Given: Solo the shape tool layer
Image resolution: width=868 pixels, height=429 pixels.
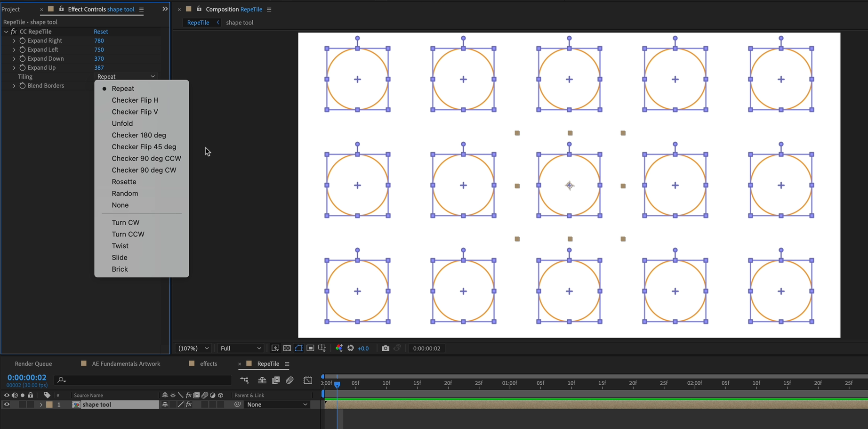Looking at the screenshot, I should pos(22,404).
